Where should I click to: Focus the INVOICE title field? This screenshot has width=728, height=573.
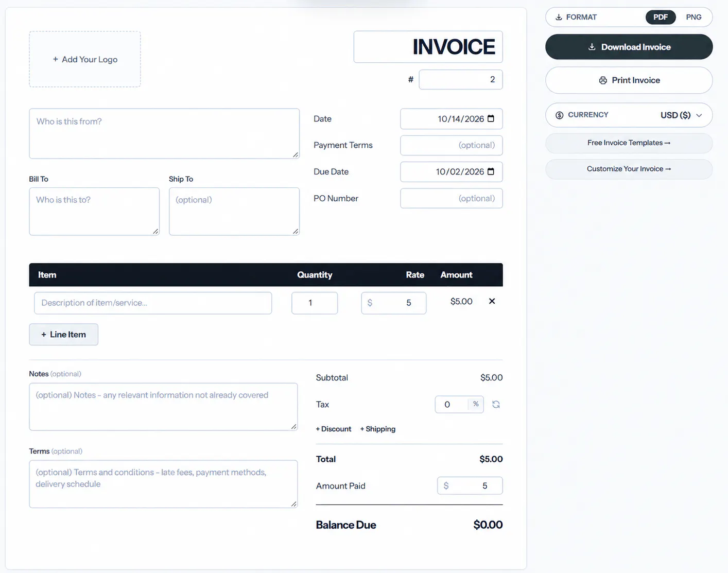(x=428, y=47)
